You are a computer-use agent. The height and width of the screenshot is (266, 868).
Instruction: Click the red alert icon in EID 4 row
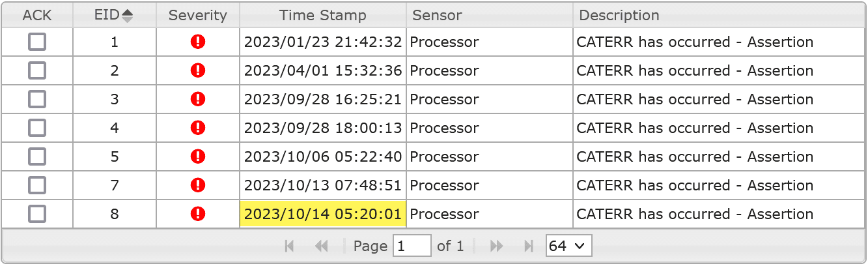[198, 128]
